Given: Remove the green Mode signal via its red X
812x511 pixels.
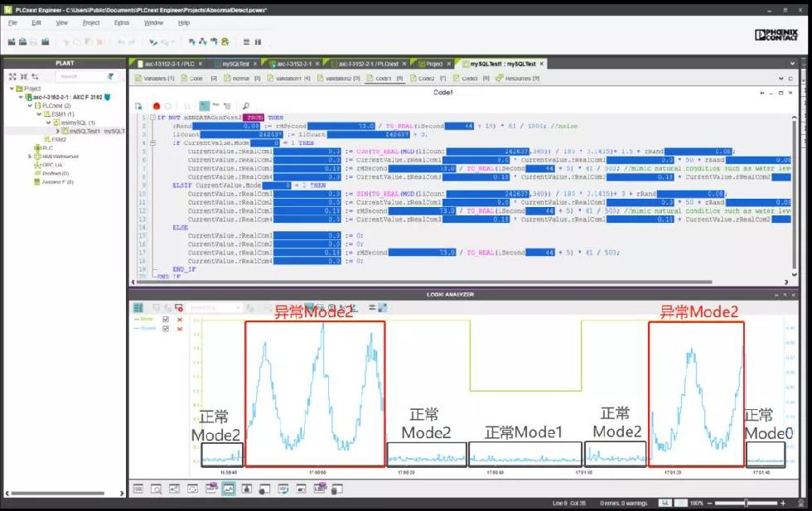Looking at the screenshot, I should (180, 320).
